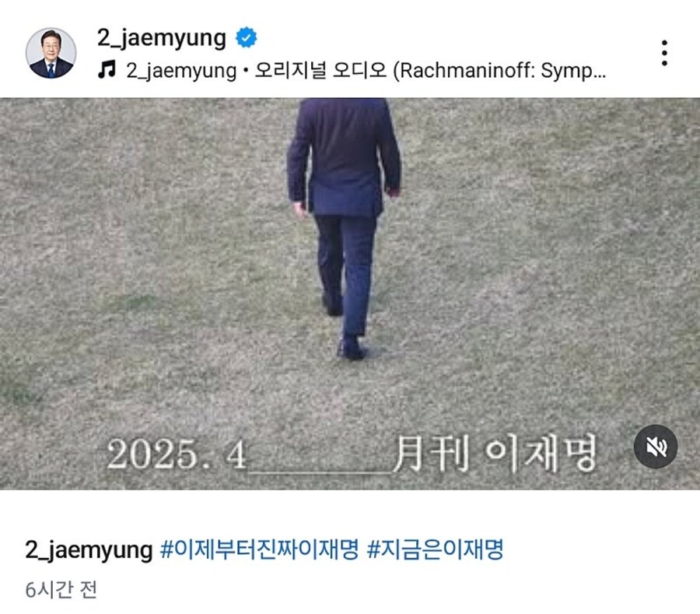Open hashtag #지금은이재명
This screenshot has width=700, height=614.
coord(436,549)
